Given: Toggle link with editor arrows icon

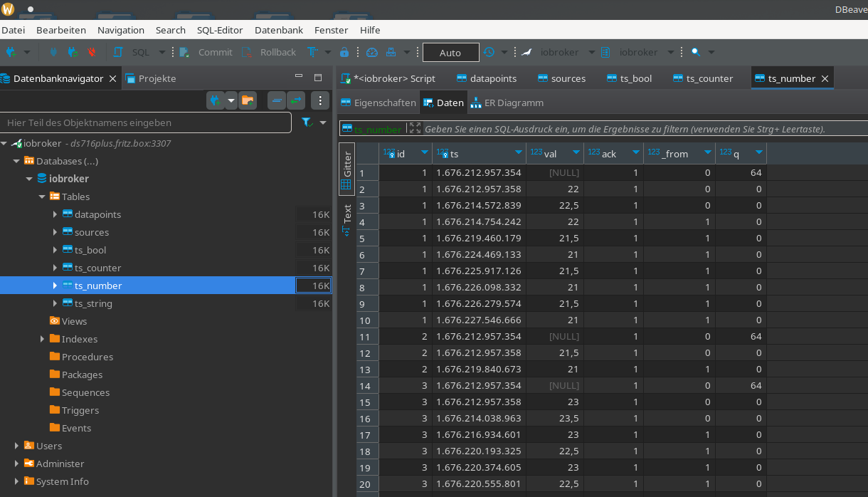Looking at the screenshot, I should (x=296, y=100).
